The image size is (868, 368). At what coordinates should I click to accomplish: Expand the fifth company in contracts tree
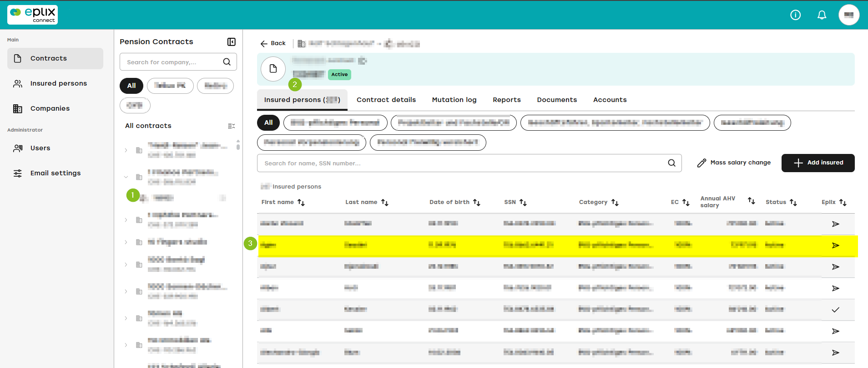point(126,265)
